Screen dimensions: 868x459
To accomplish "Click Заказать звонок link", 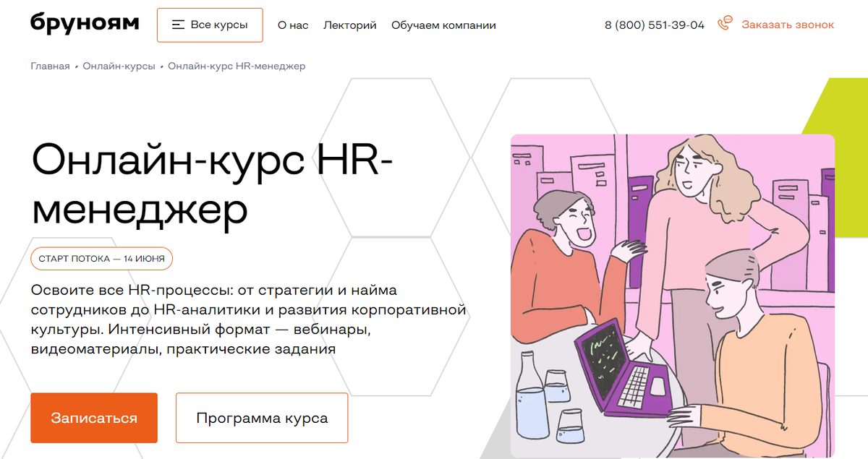I will pyautogui.click(x=788, y=25).
